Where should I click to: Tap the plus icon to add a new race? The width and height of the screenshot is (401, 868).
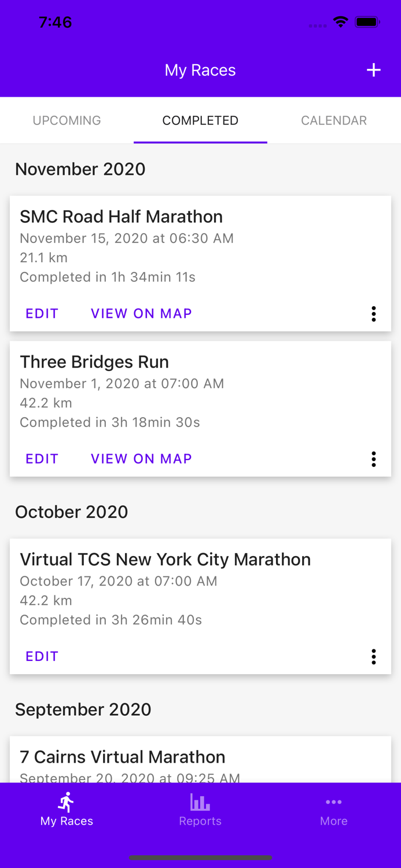374,69
